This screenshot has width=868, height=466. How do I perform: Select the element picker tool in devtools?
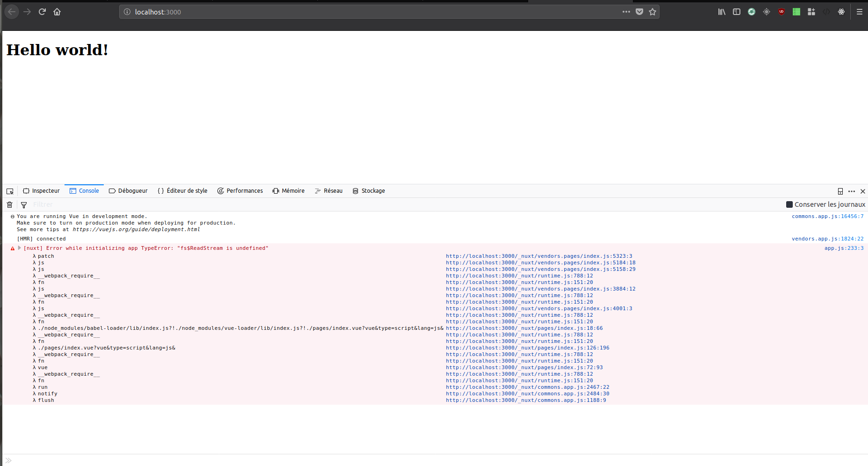pos(9,191)
